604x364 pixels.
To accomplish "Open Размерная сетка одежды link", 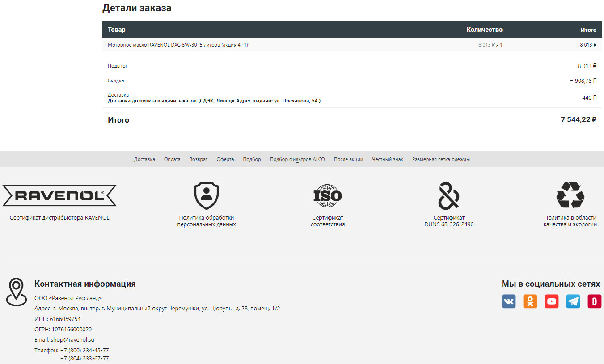I will pyautogui.click(x=441, y=159).
